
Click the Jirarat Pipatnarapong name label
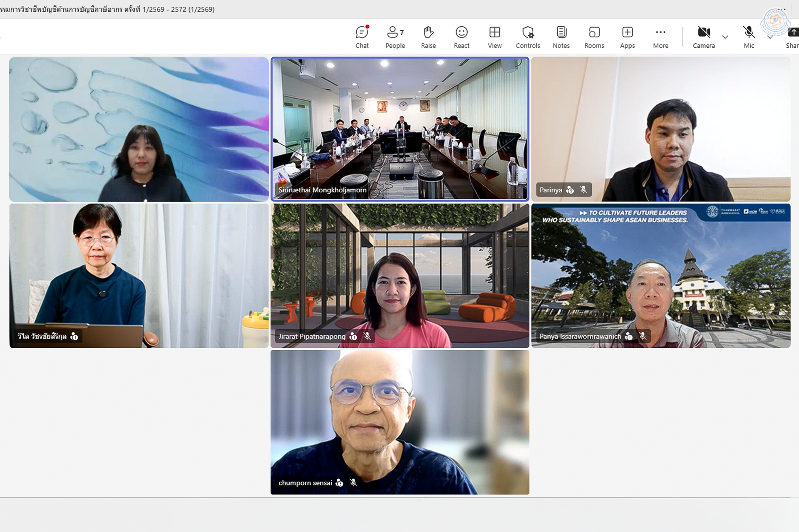pos(312,336)
